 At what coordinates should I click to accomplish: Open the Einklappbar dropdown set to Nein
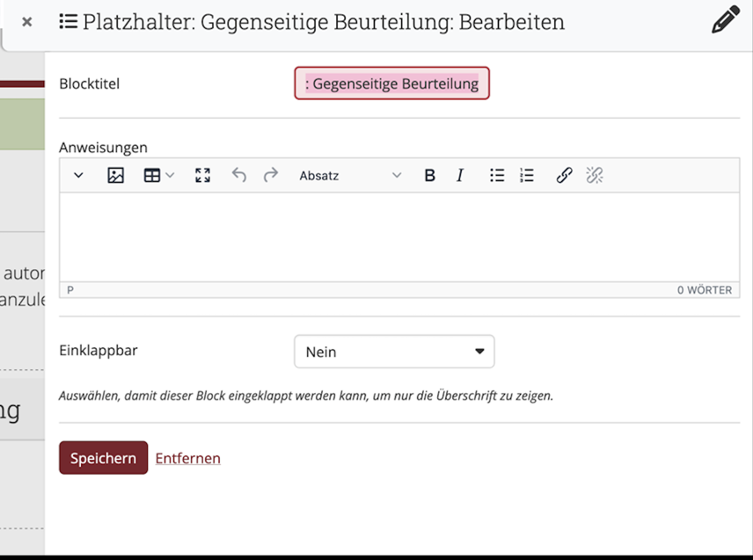[394, 352]
